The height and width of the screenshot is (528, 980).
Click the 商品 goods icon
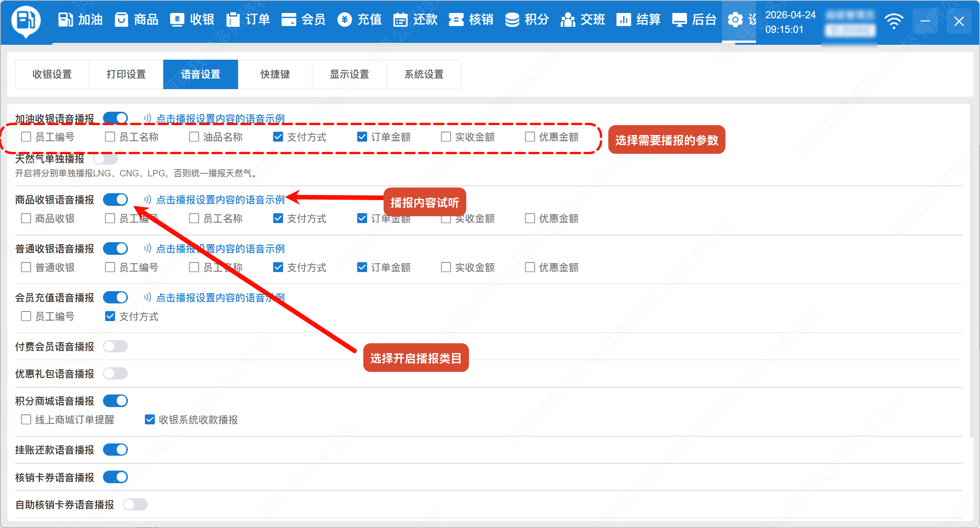point(121,20)
